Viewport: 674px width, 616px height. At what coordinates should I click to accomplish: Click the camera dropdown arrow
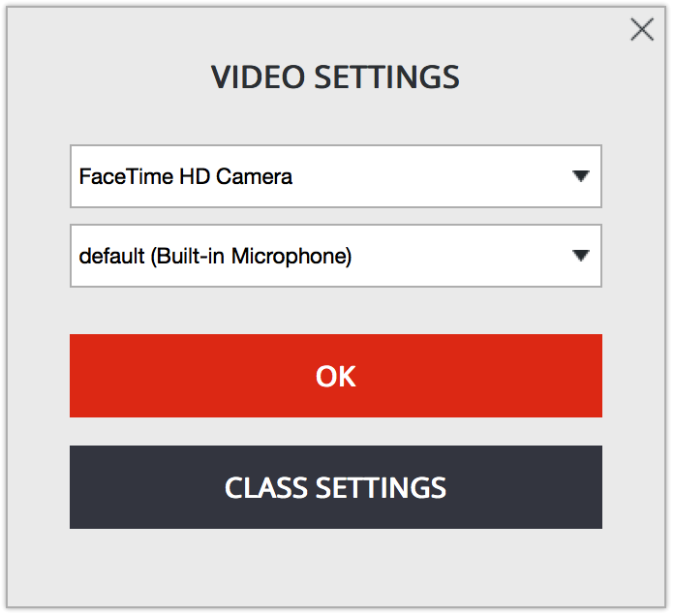(580, 176)
